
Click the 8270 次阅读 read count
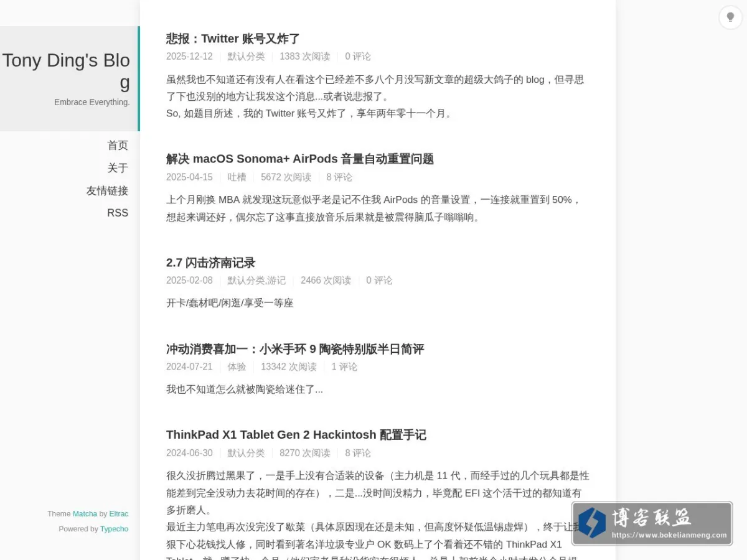(305, 453)
